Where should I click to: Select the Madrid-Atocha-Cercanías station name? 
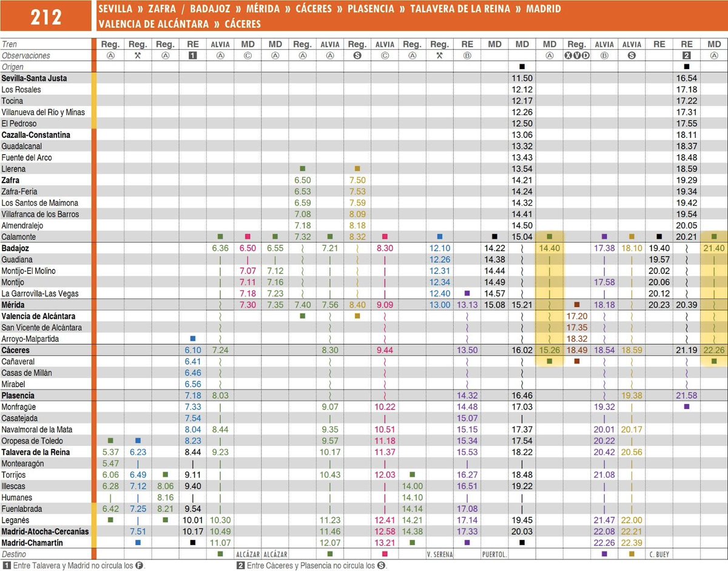tap(45, 532)
